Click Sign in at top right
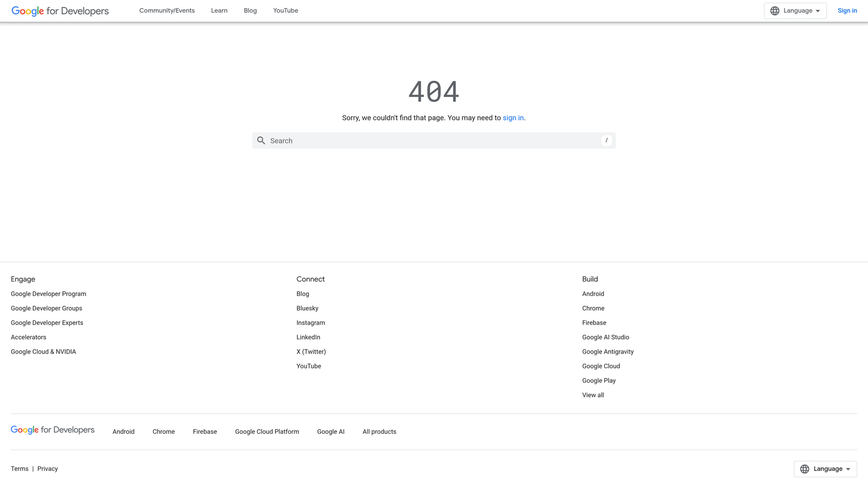 tap(847, 11)
